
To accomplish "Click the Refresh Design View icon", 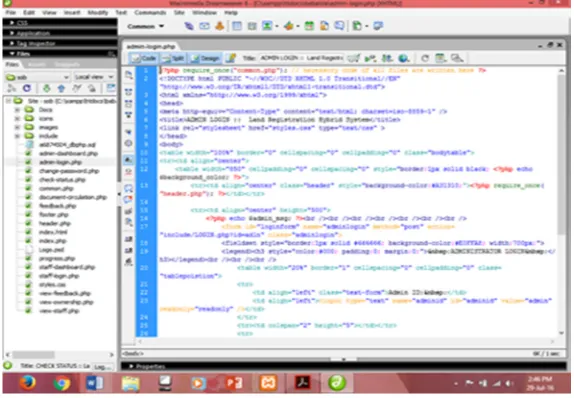I will pyautogui.click(x=425, y=58).
